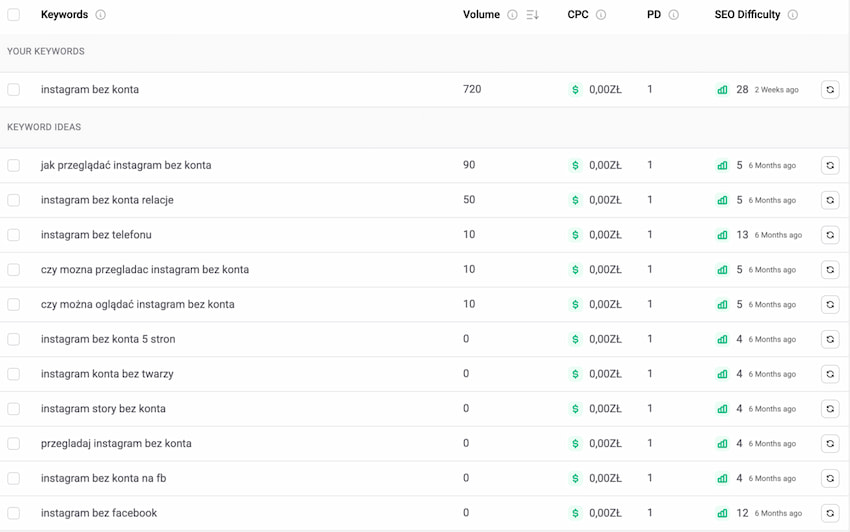Viewport: 850px width, 532px height.
Task: Refresh data for 'instagram konta bez twarzy'
Action: coord(830,374)
